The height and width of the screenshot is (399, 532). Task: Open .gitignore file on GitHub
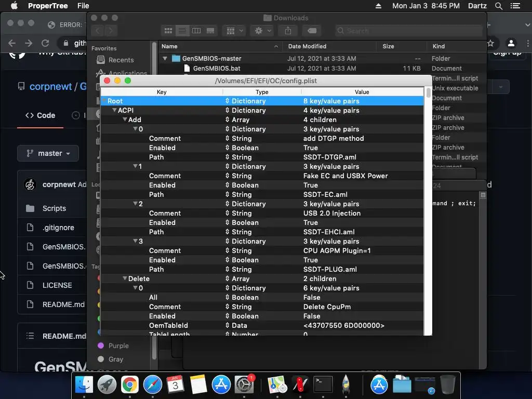click(58, 228)
